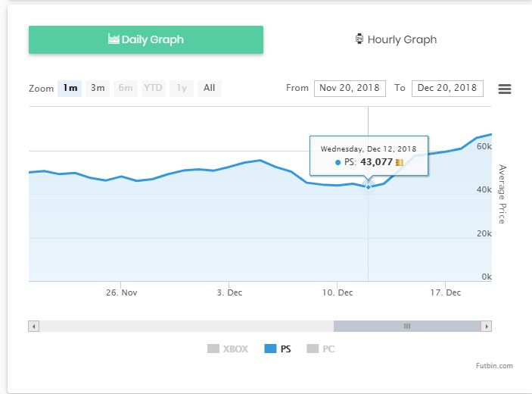Click the From date field

pos(350,88)
